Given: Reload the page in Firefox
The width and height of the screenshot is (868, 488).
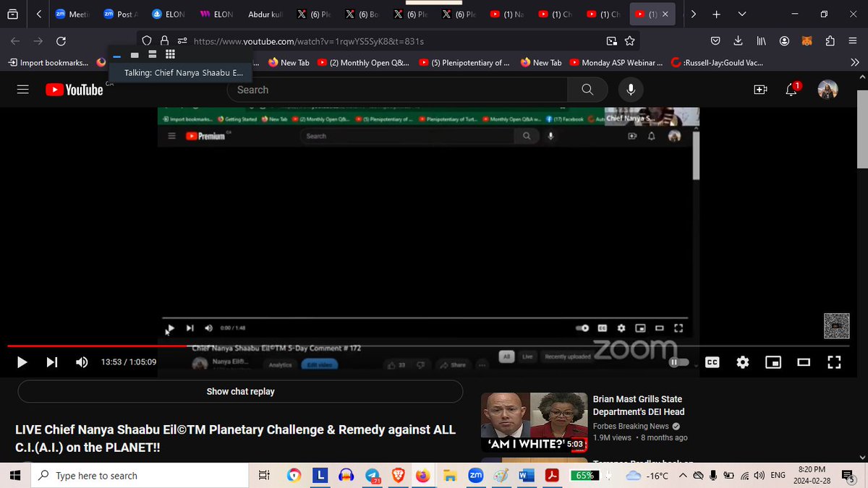Looking at the screenshot, I should pos(61,41).
